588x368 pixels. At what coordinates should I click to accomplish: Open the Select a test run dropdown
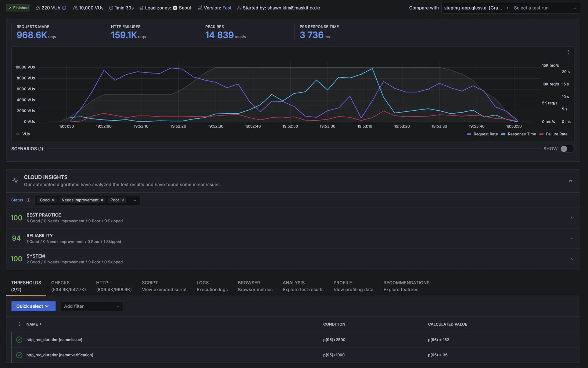click(545, 8)
